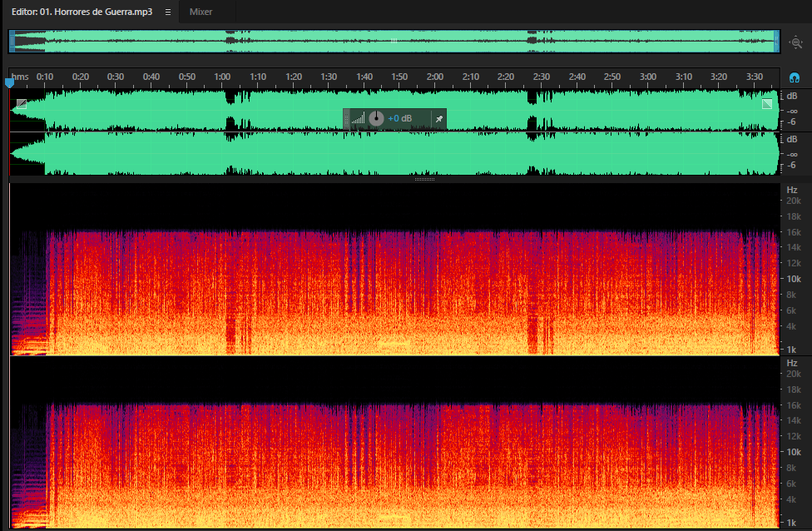This screenshot has height=531, width=812.
Task: Click the fade-out handle on the waveform
Action: click(767, 103)
